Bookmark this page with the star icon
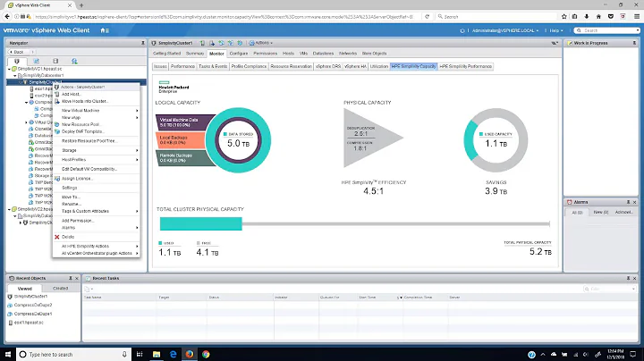This screenshot has height=361, width=644. [563, 16]
